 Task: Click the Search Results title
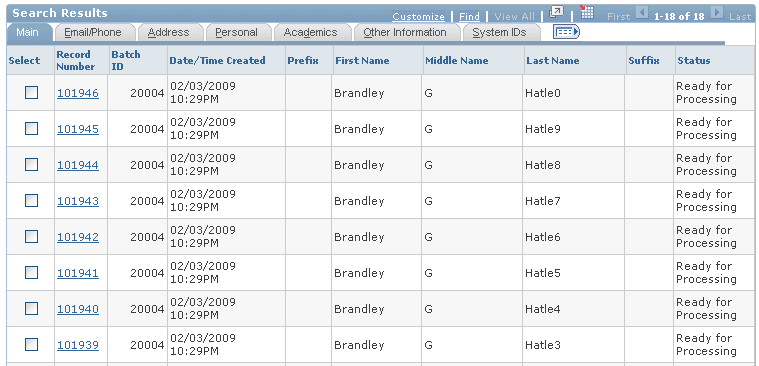(x=60, y=13)
